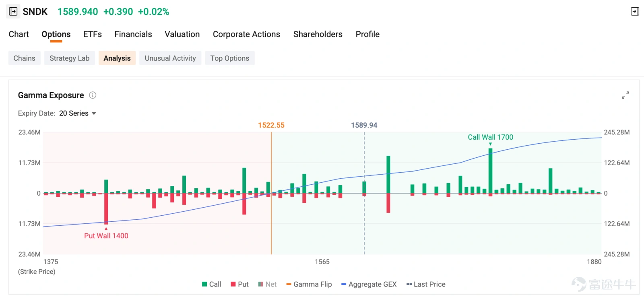Toggle Last Price line in legend
644x299 pixels.
pos(426,285)
